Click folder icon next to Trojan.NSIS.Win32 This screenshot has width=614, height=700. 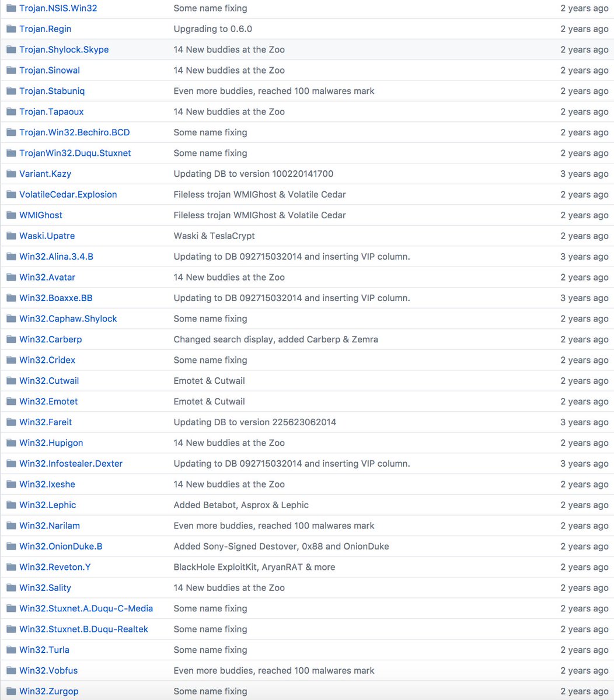click(11, 8)
